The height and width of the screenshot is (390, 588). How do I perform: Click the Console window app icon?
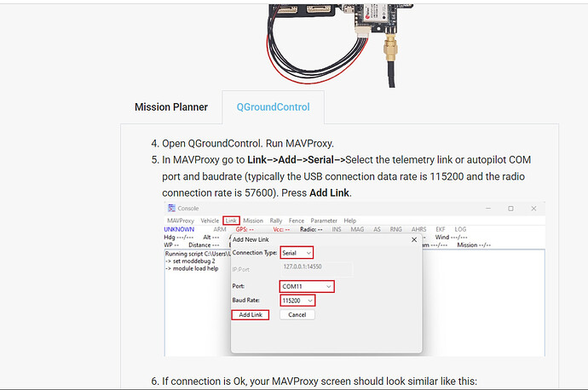pyautogui.click(x=172, y=209)
